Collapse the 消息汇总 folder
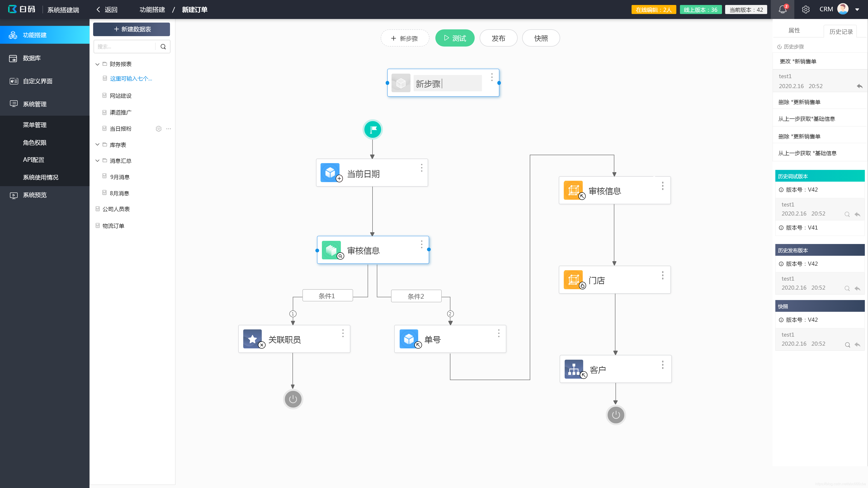 point(97,161)
